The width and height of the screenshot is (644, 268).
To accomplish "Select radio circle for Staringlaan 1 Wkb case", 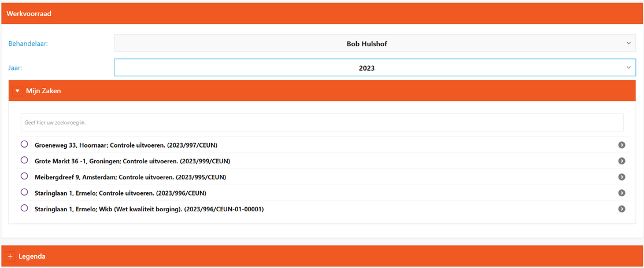I will 24,208.
